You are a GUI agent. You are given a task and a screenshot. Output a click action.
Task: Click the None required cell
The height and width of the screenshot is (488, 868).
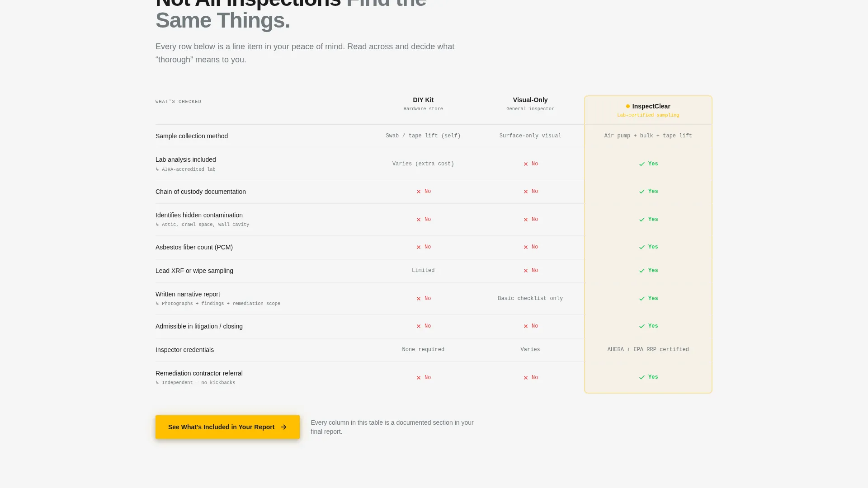click(423, 350)
